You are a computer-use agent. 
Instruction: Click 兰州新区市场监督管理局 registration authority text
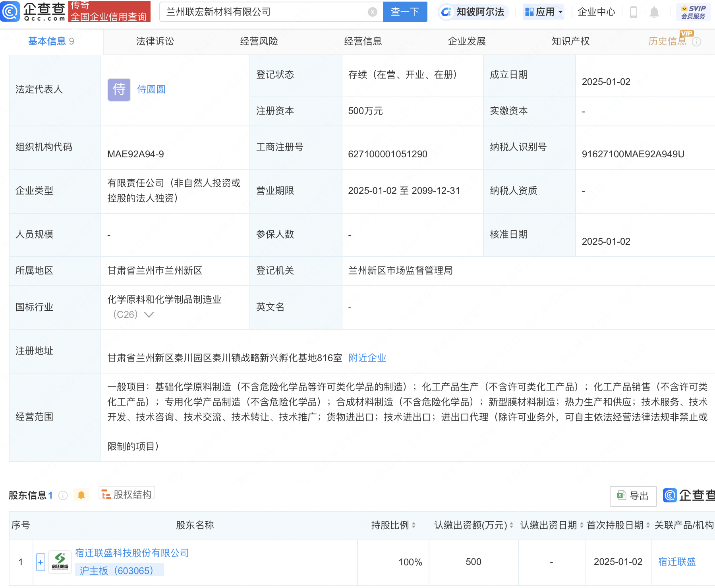[x=400, y=271]
